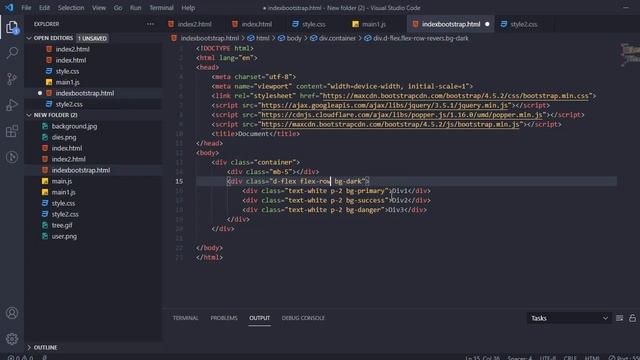
Task: Collapse the New Folder (2) section
Action: coord(29,115)
